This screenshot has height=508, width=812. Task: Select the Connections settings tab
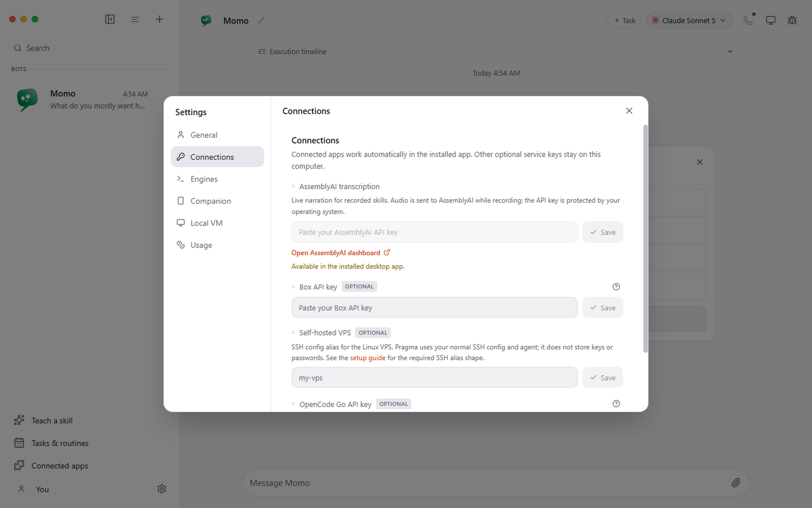217,157
